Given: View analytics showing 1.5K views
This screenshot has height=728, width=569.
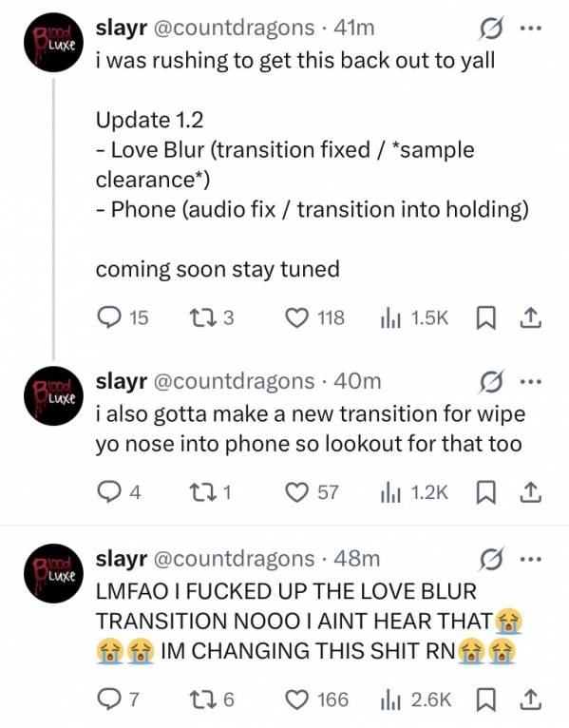Looking at the screenshot, I should click(415, 318).
